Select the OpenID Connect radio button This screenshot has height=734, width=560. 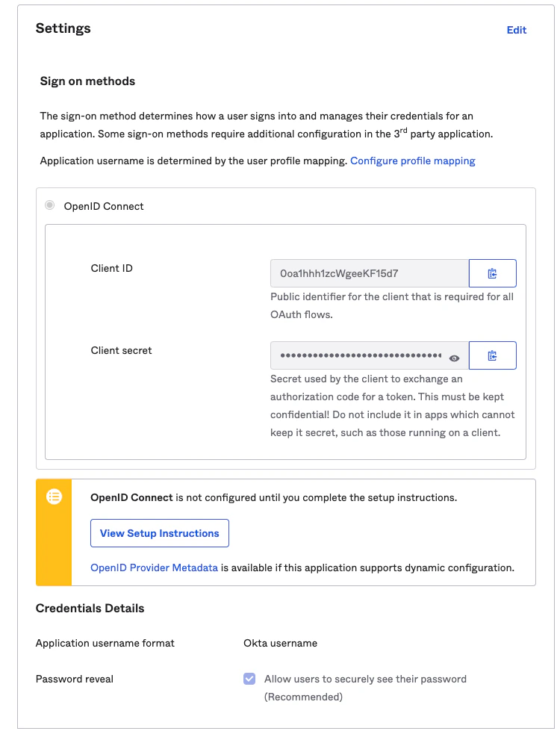click(x=49, y=206)
